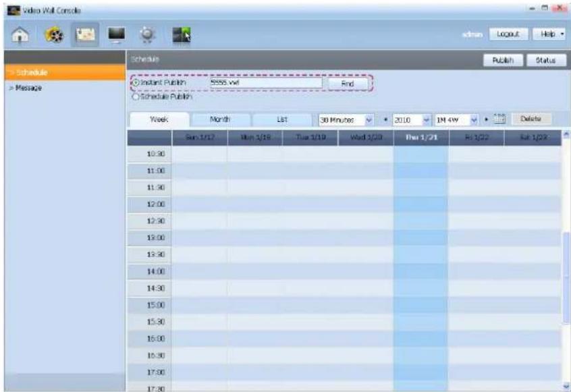
Task: Click the 16:00 time row label
Action: tap(149, 339)
